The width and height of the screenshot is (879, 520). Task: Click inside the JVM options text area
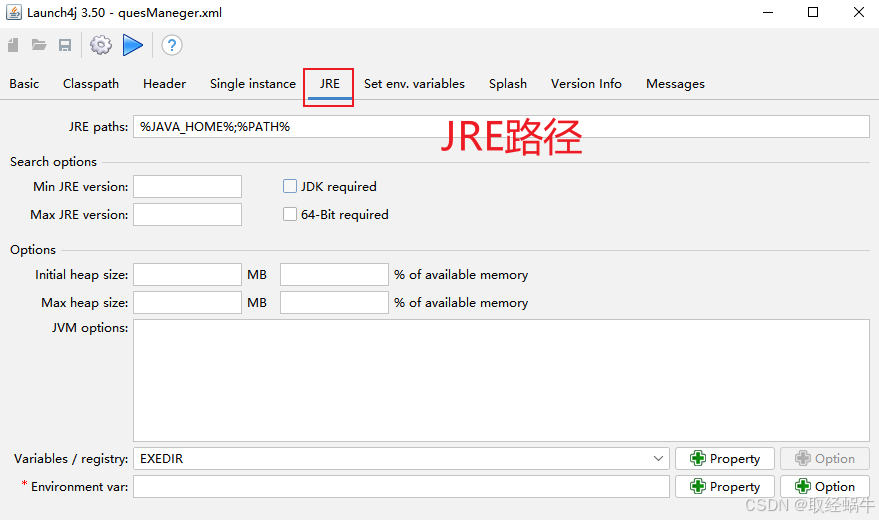point(501,380)
